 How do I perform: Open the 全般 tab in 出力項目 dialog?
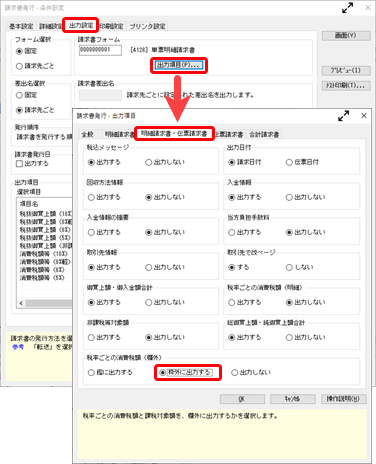tap(88, 134)
